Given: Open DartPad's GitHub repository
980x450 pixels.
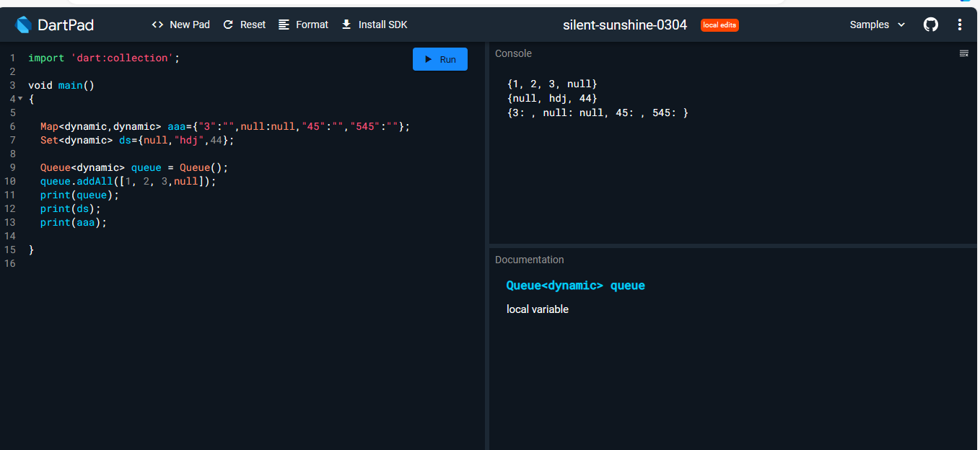Looking at the screenshot, I should tap(930, 24).
